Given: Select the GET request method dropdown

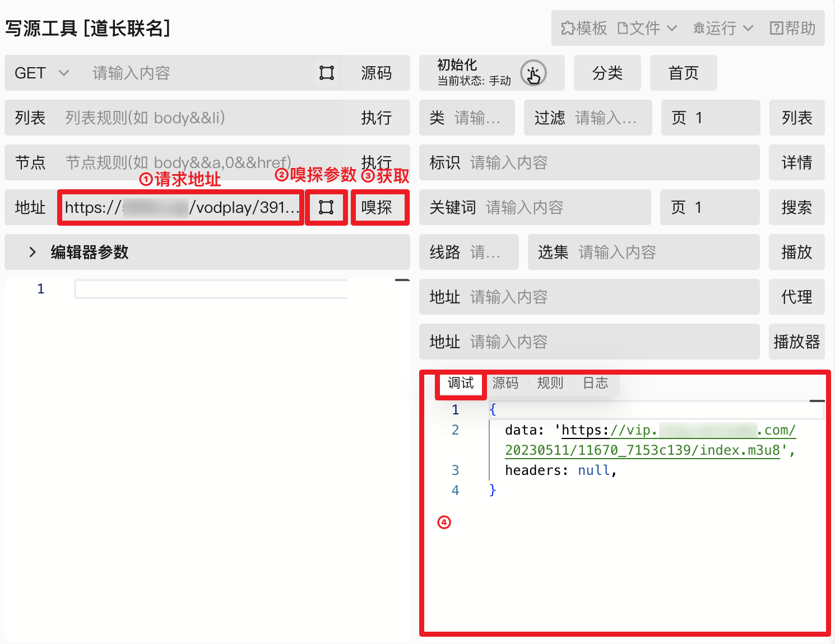Looking at the screenshot, I should pos(42,73).
